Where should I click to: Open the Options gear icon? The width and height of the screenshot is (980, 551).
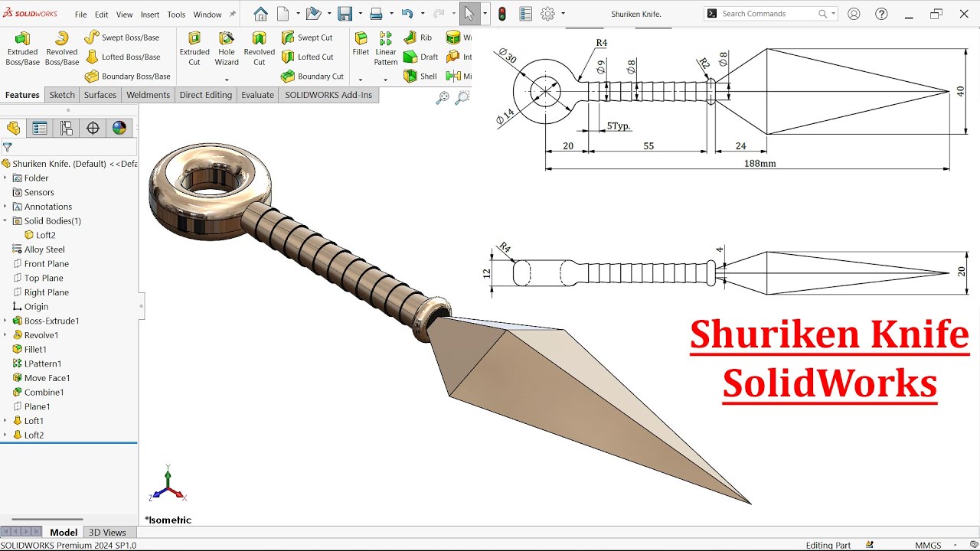(x=547, y=14)
